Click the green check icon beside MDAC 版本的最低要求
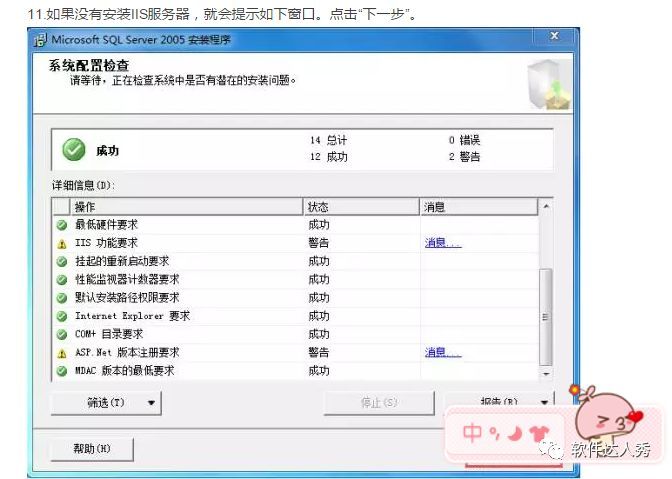This screenshot has height=479, width=672. pyautogui.click(x=62, y=371)
